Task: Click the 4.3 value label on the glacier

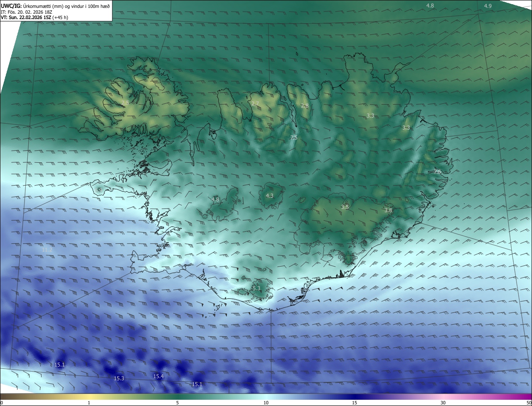Action: pyautogui.click(x=269, y=196)
